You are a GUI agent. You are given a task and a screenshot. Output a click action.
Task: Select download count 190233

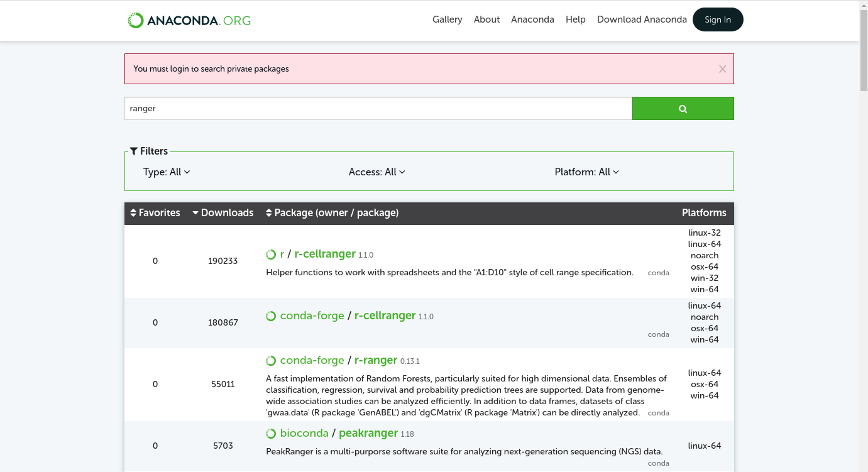click(x=222, y=261)
